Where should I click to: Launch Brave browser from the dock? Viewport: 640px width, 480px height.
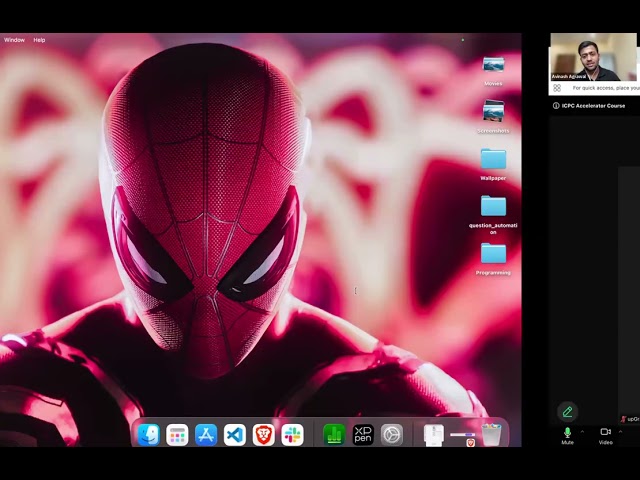(264, 434)
